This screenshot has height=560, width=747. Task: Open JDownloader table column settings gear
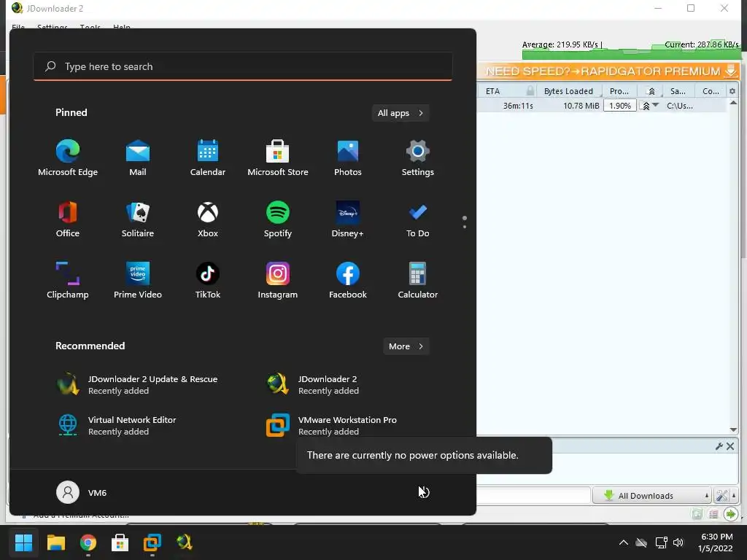click(x=732, y=91)
